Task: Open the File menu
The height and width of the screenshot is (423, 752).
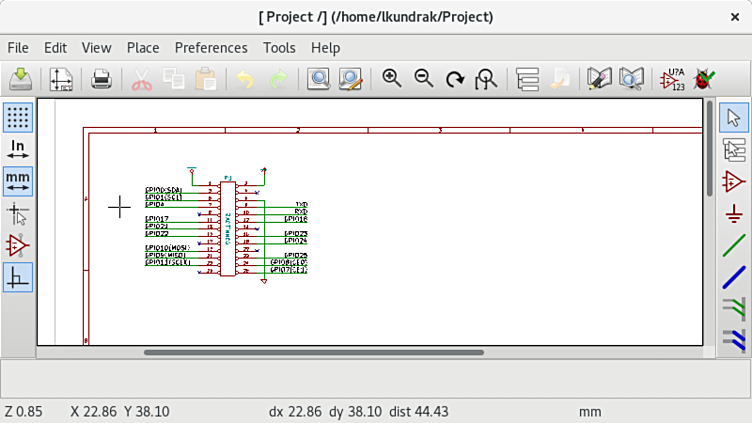Action: [x=18, y=48]
